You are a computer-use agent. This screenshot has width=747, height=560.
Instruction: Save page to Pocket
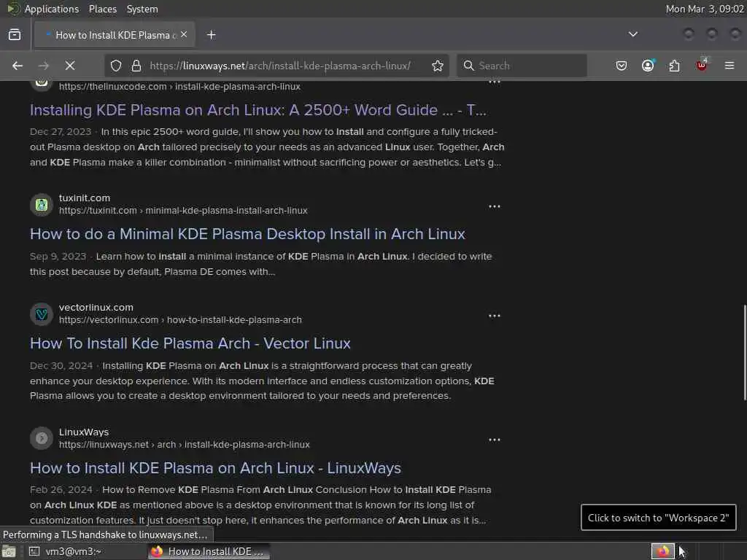pyautogui.click(x=622, y=66)
